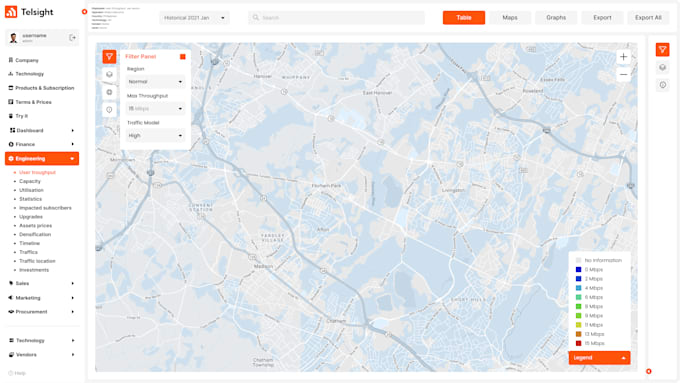Click the target locate icon on map
This screenshot has width=680, height=383.
click(109, 92)
